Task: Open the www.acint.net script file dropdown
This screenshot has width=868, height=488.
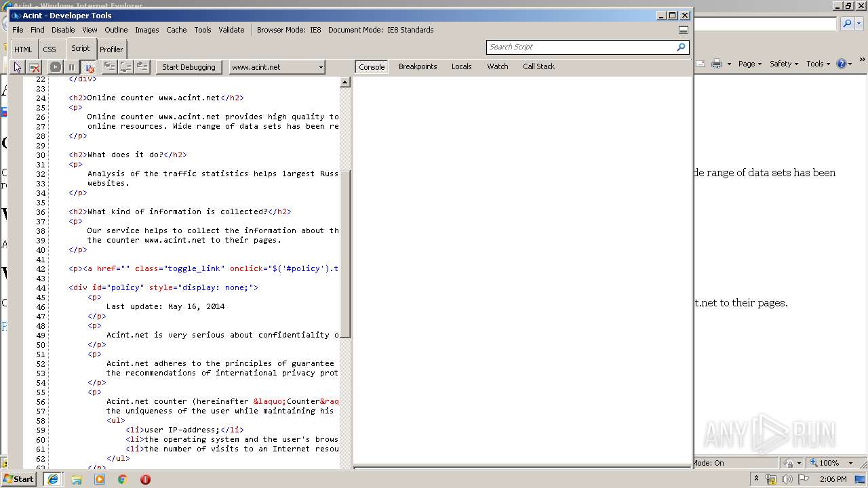Action: (277, 67)
